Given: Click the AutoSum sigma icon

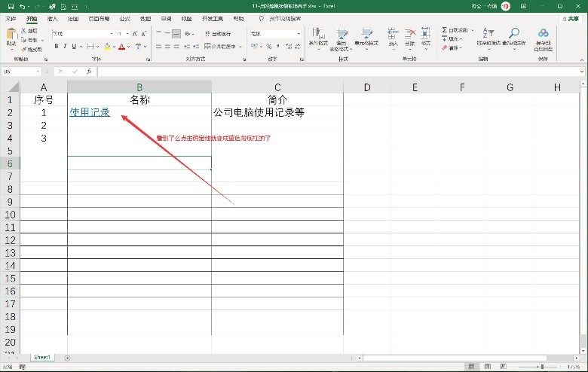Looking at the screenshot, I should tap(444, 29).
